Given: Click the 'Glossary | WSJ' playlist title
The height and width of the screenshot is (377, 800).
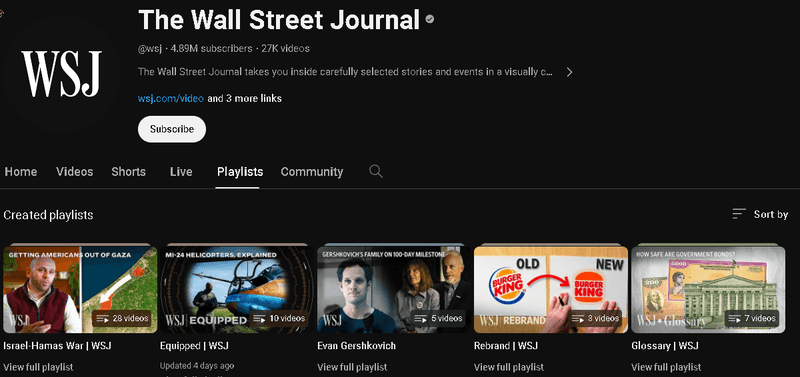Looking at the screenshot, I should click(x=665, y=346).
